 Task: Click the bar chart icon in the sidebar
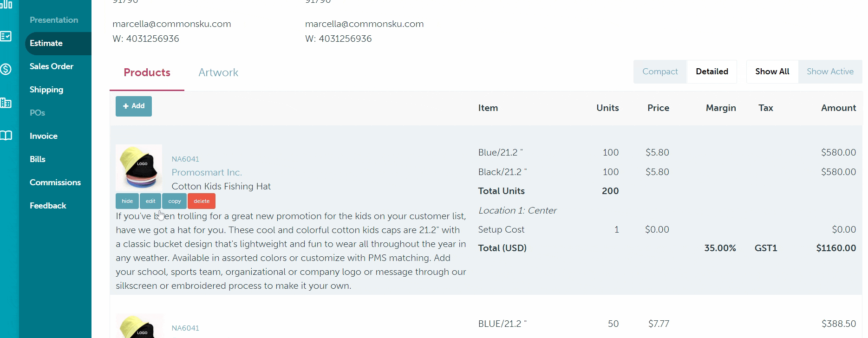[7, 4]
